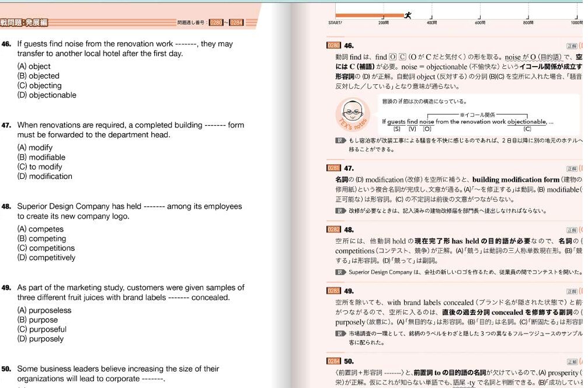Select answer "(B) purpose" for question 49
Screen dimensions: 588x388
point(37,320)
